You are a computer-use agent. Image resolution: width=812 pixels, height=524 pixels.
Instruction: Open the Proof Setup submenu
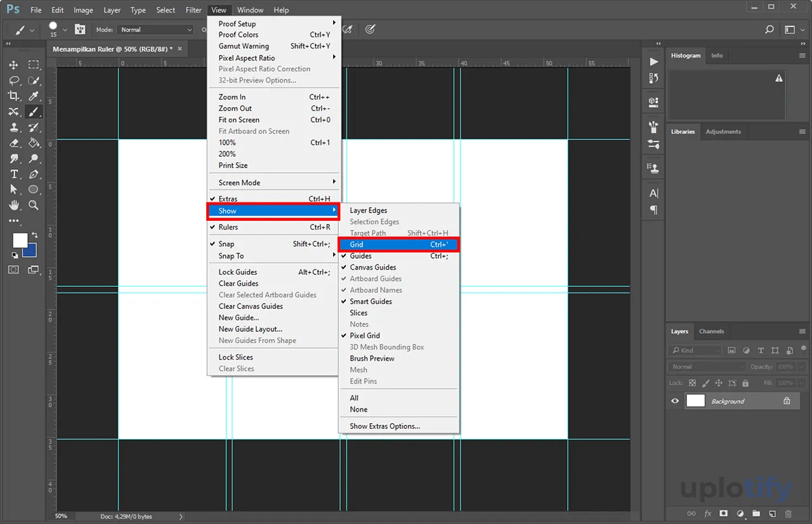[274, 23]
